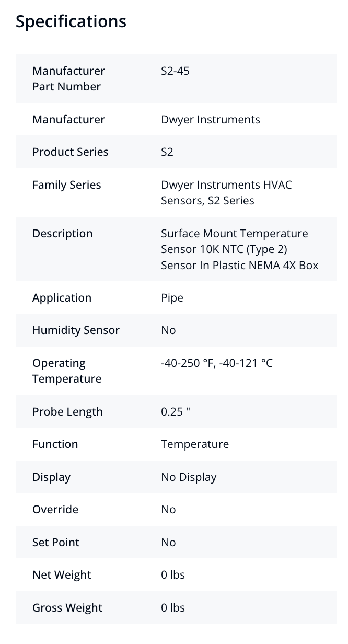Click the Specifications heading
Image resolution: width=348 pixels, height=644 pixels.
(x=71, y=21)
